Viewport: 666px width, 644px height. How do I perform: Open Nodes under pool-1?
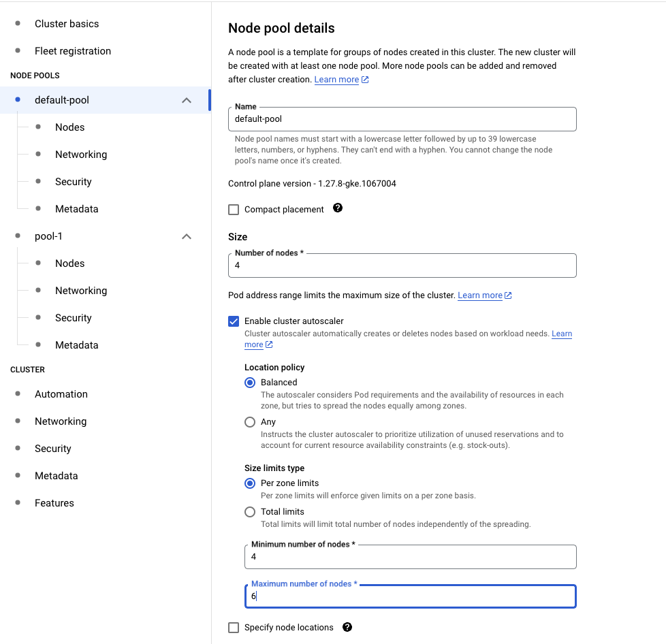click(x=69, y=263)
